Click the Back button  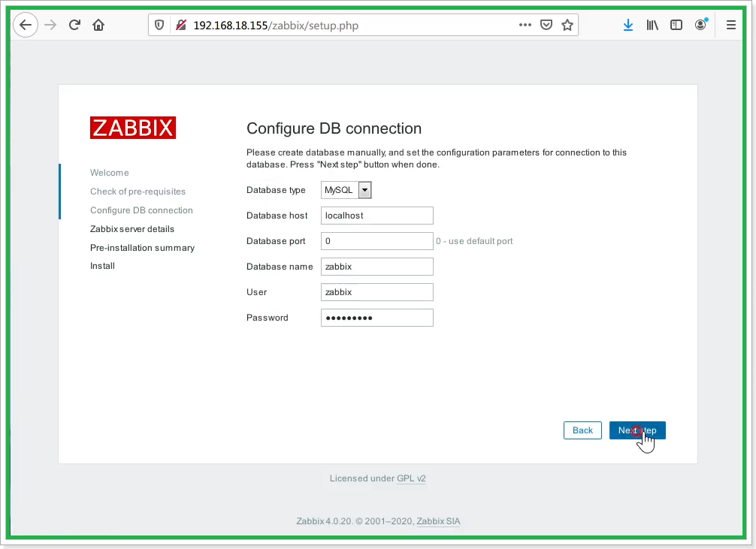click(582, 430)
